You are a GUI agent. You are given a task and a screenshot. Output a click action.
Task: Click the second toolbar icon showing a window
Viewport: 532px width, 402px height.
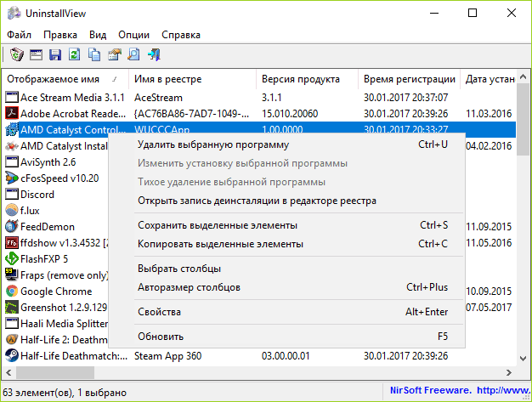[36, 55]
